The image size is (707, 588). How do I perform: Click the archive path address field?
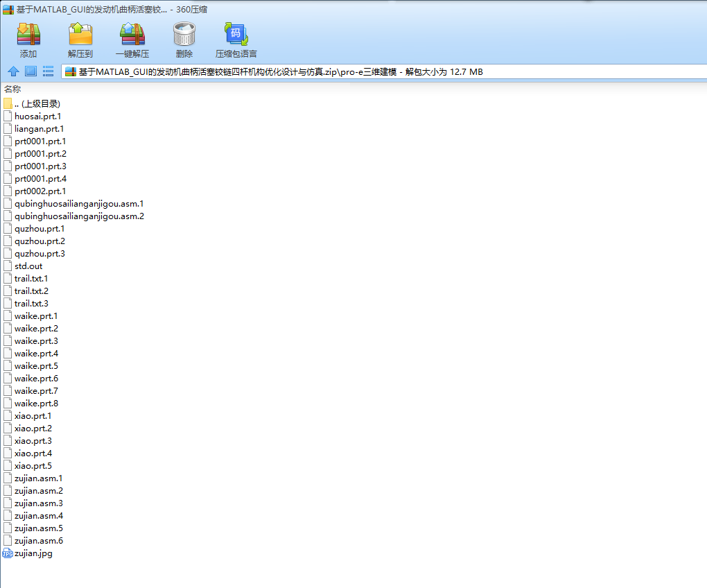(x=384, y=71)
